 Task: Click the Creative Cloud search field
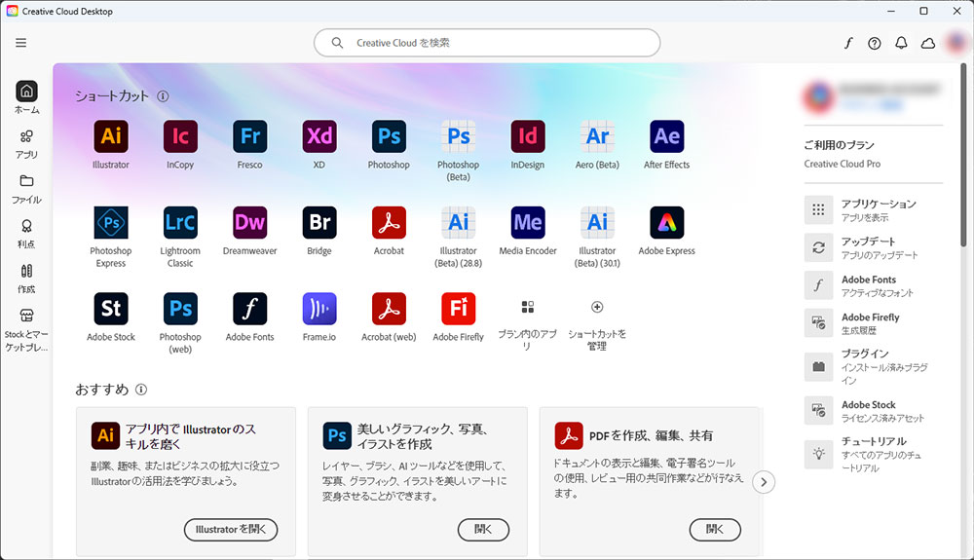(x=487, y=43)
